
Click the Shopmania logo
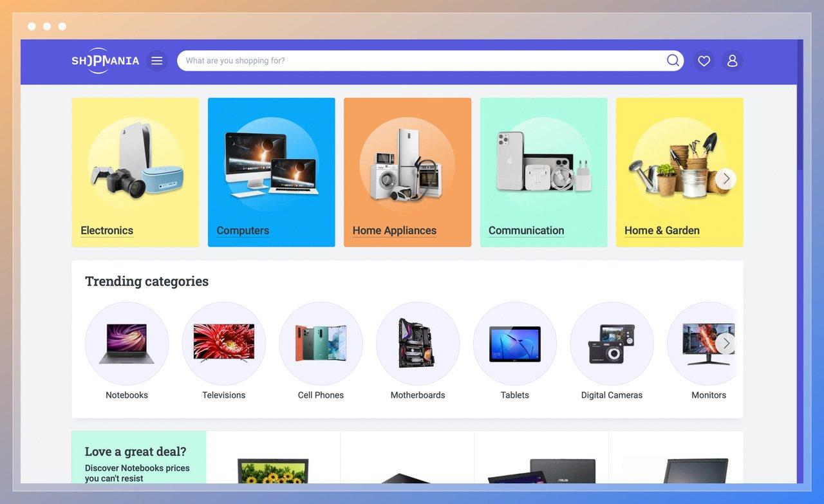(105, 61)
